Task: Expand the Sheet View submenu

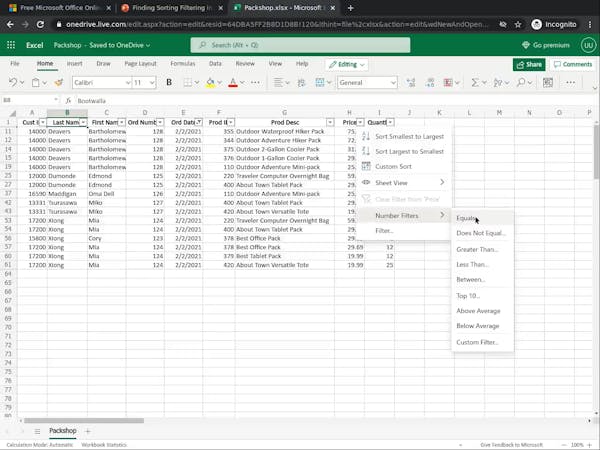Action: tap(404, 183)
